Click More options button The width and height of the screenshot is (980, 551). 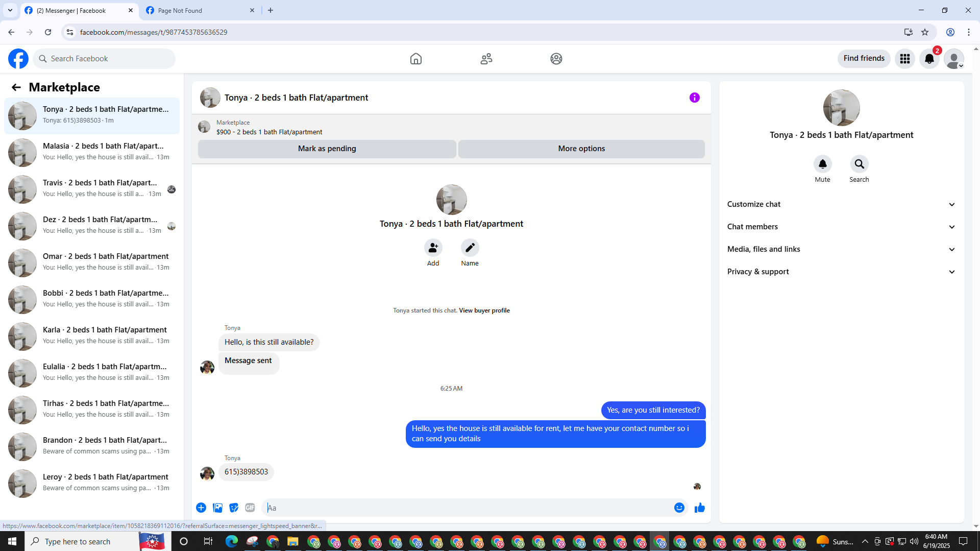click(x=581, y=149)
